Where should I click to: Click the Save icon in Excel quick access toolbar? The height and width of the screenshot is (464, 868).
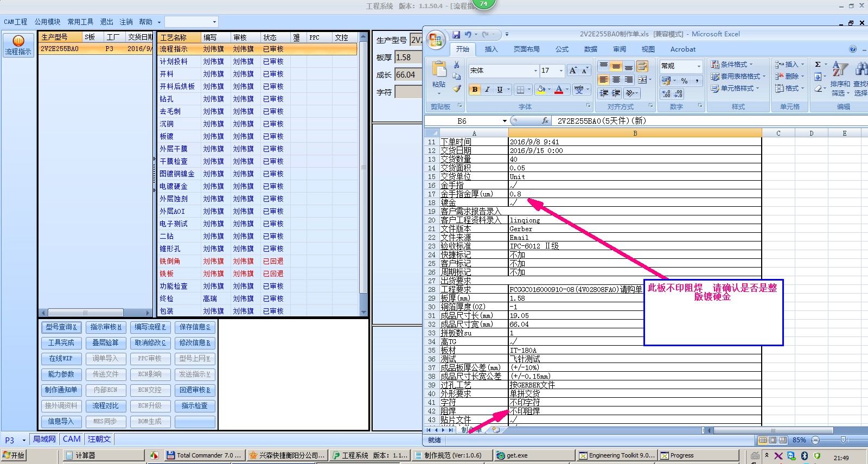[456, 34]
